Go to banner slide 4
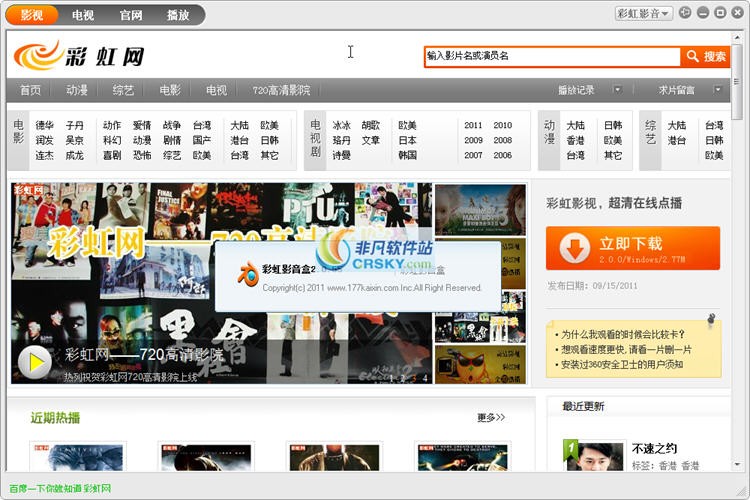This screenshot has width=750, height=500. 425,378
